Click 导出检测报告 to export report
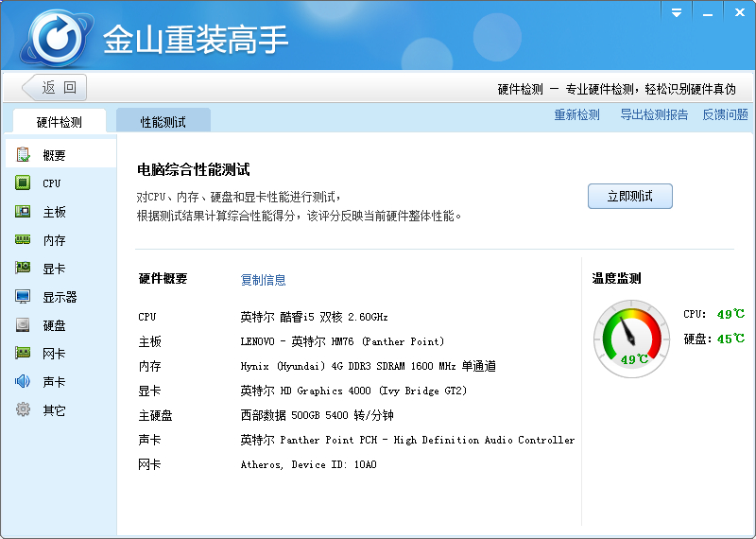This screenshot has height=539, width=756. click(654, 114)
